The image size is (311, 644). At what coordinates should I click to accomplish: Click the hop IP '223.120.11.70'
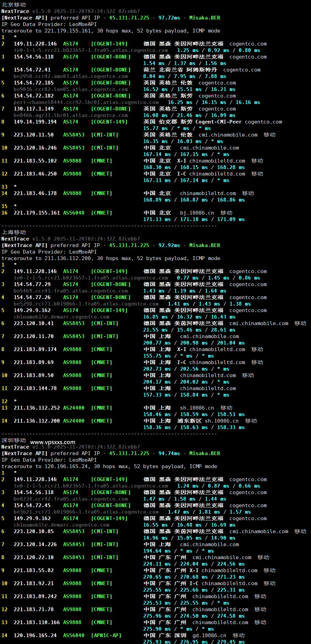pos(34,336)
